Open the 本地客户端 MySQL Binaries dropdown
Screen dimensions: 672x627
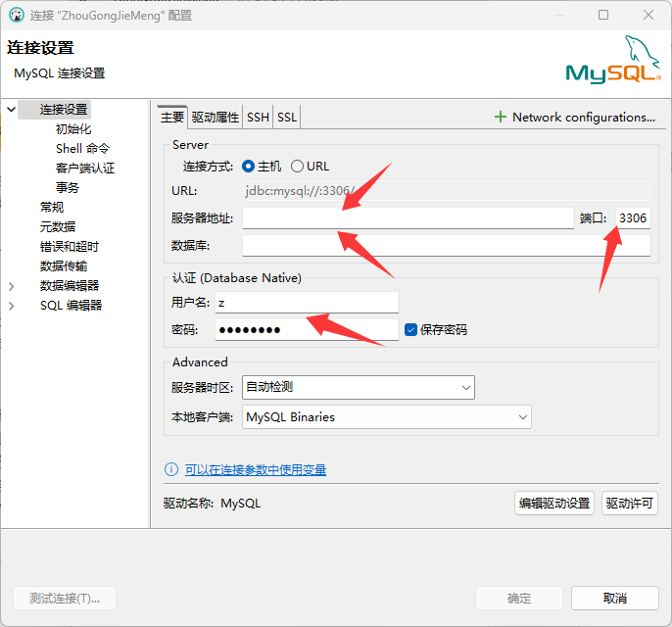[387, 417]
